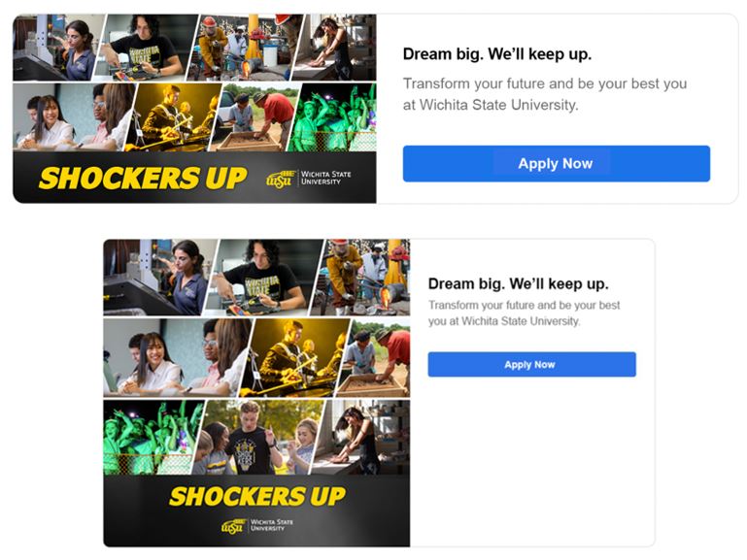Screen dimensions: 747x560
Task: Click the SHOCKERS UP text in the top banner
Action: coord(143,178)
